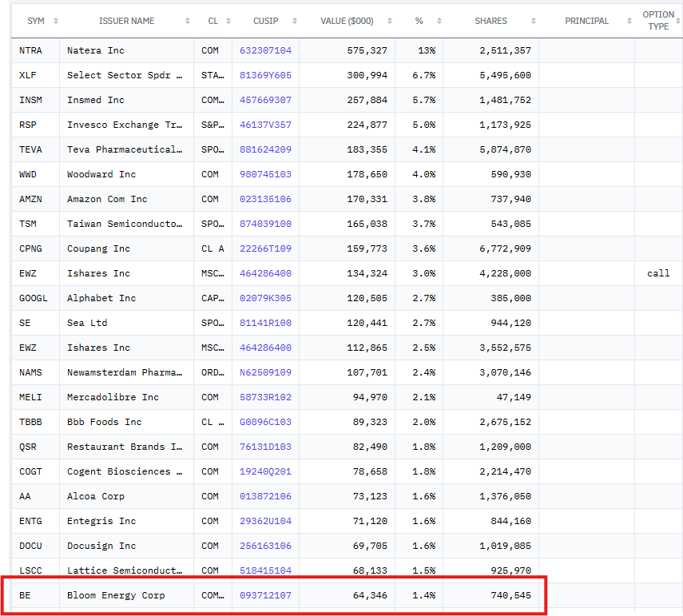683x616 pixels.
Task: Open CUSIP link 02079K305 for Alphabet
Action: point(265,299)
